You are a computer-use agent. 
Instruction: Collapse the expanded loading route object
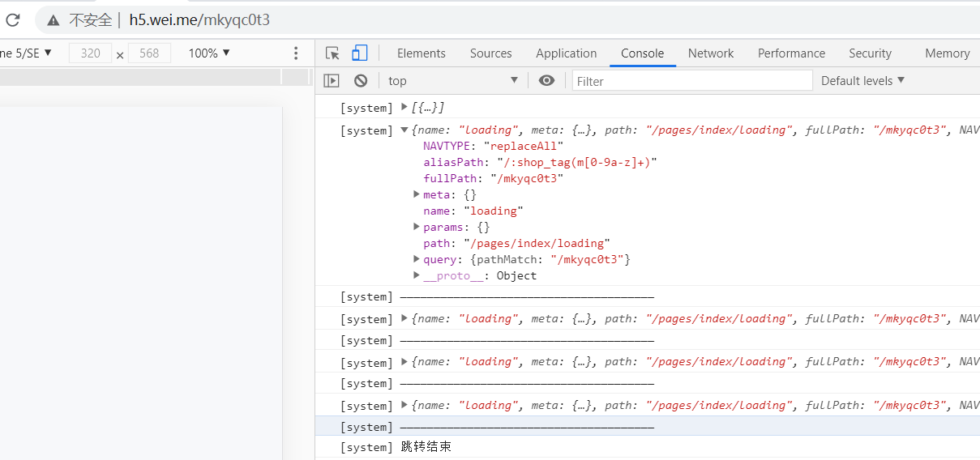pyautogui.click(x=404, y=130)
